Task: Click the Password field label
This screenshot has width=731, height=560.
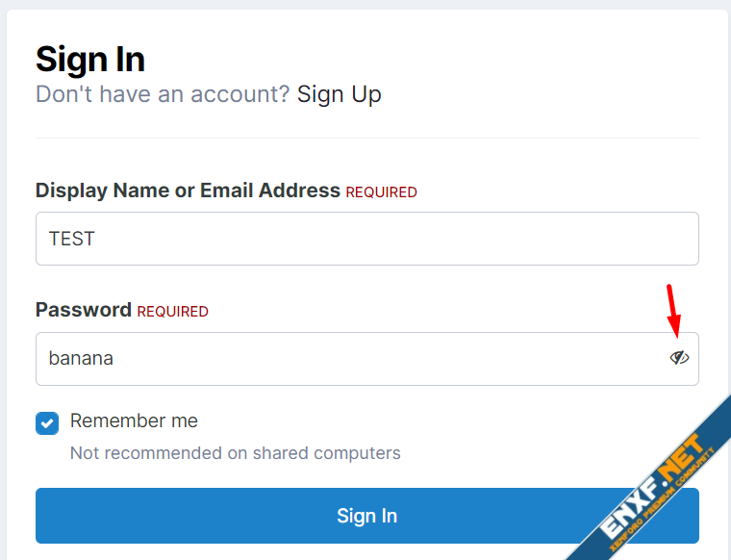Action: [x=84, y=310]
